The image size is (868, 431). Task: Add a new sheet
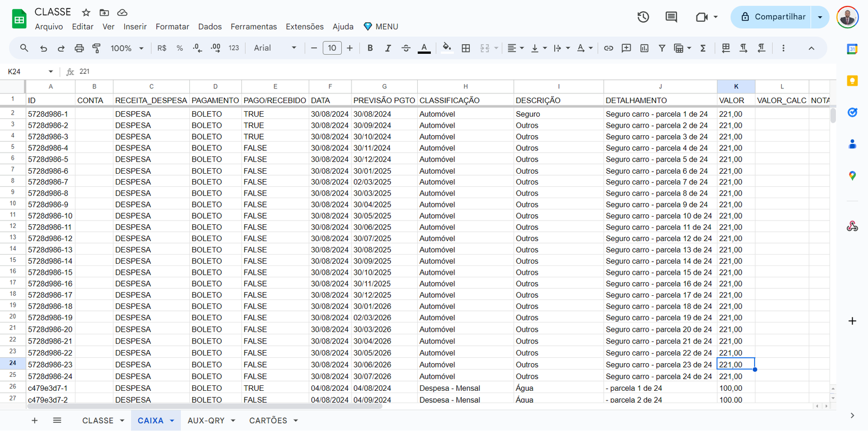[35, 421]
